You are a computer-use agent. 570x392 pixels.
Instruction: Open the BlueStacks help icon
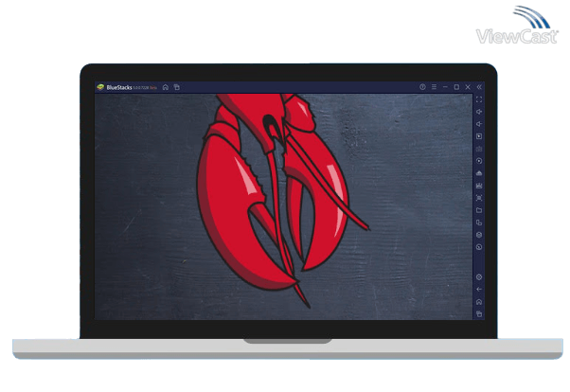pos(422,87)
